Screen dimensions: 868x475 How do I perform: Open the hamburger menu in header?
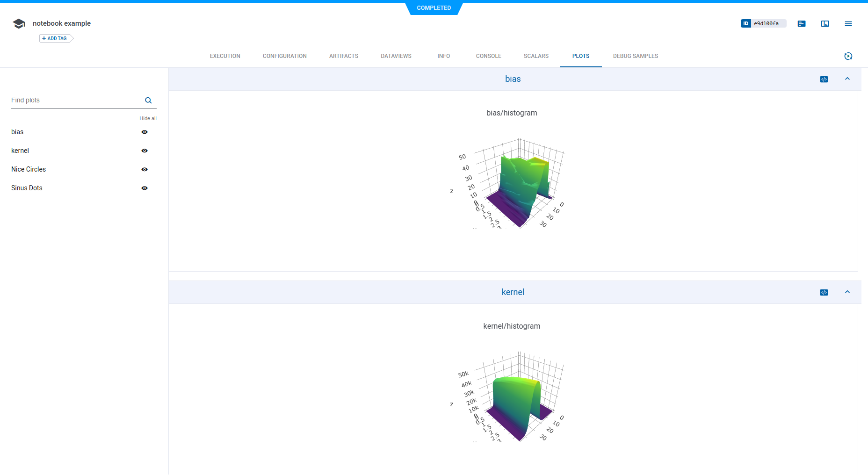[848, 23]
